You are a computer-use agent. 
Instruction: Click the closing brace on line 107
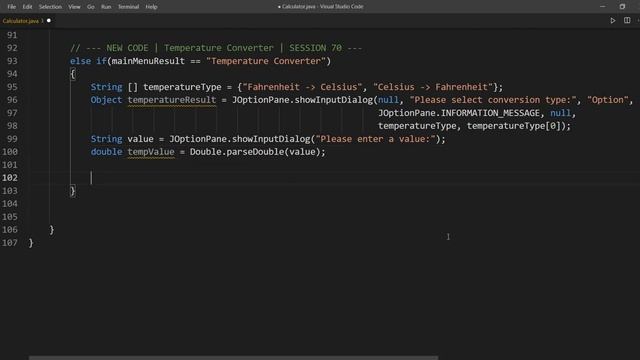tap(31, 243)
